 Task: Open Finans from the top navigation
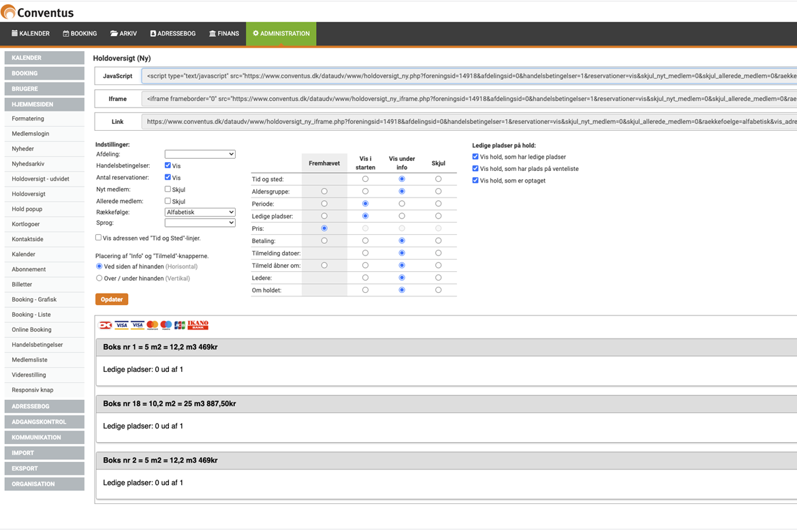tap(224, 33)
